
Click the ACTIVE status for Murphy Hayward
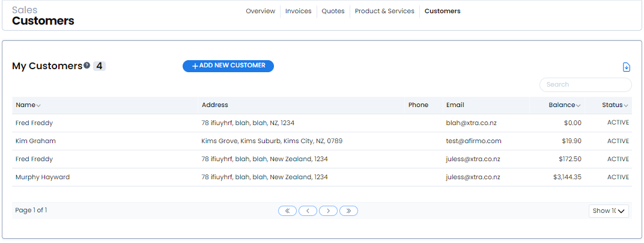click(x=618, y=177)
